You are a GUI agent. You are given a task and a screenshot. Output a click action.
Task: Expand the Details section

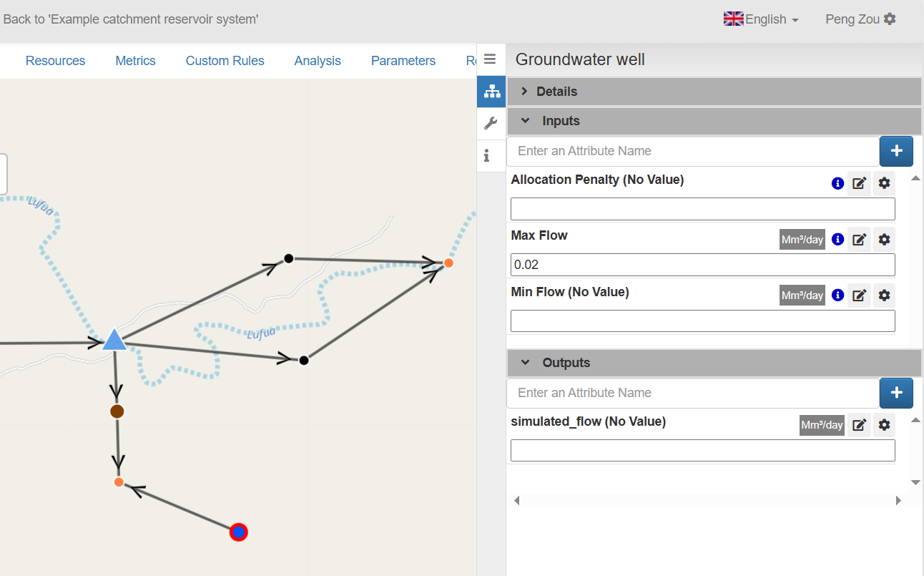click(x=556, y=92)
